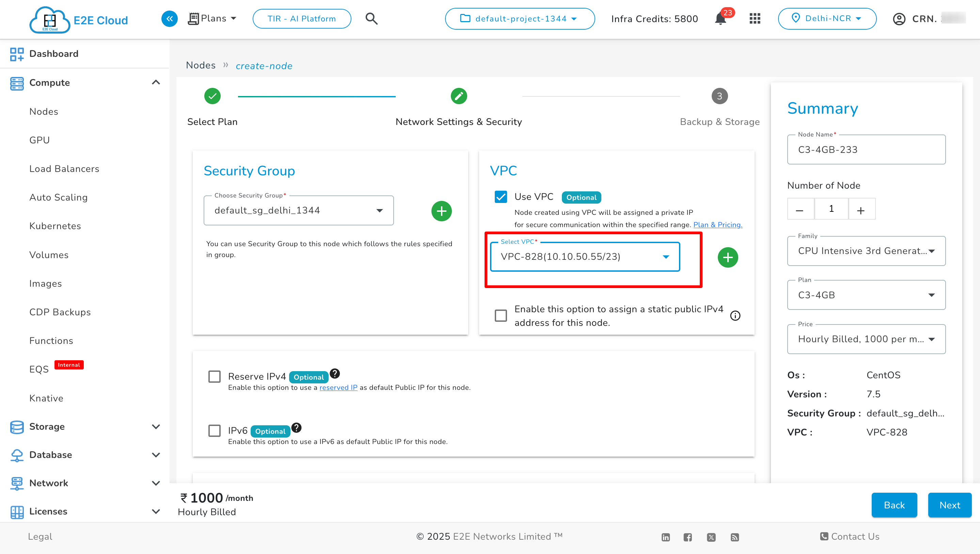Open the TIR - AI Platform button
Screen dimensions: 980x554
[x=302, y=19]
